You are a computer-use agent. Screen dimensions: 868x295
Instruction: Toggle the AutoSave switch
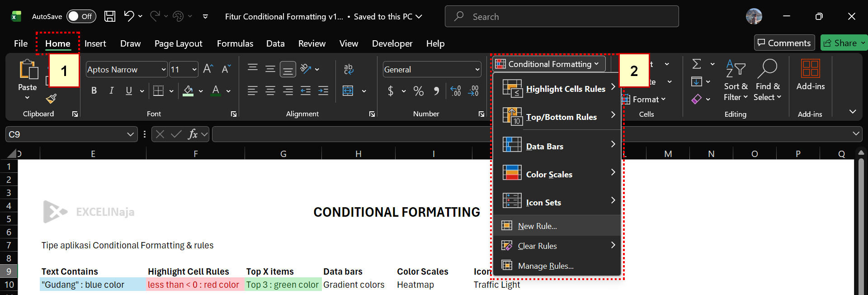click(x=81, y=16)
